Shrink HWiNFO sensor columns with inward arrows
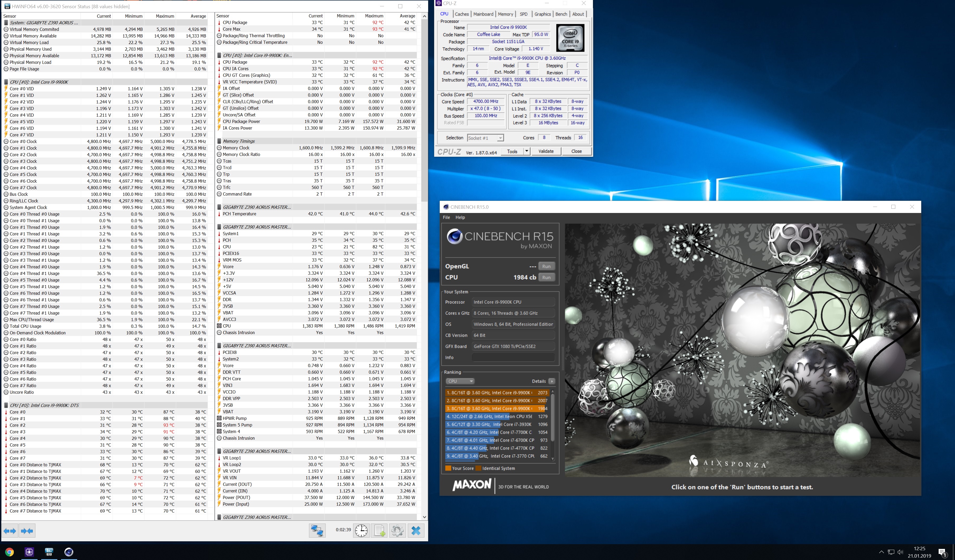This screenshot has width=955, height=560. pyautogui.click(x=27, y=531)
